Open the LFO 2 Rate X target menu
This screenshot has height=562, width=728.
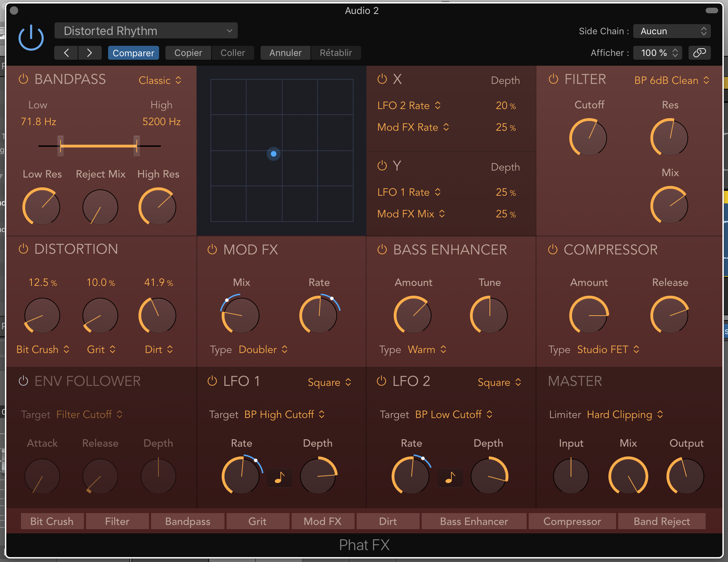click(409, 106)
